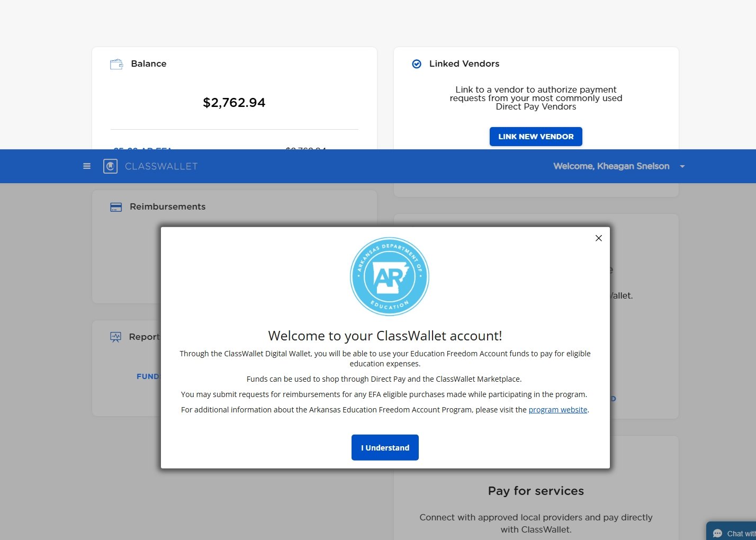The width and height of the screenshot is (756, 540).
Task: Click the Linked Vendors checkmark icon
Action: click(x=417, y=64)
